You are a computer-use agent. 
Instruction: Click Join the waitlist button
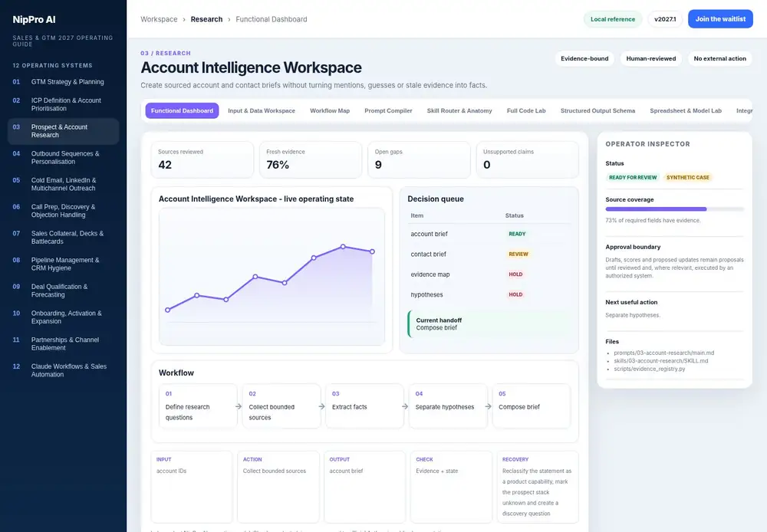720,19
